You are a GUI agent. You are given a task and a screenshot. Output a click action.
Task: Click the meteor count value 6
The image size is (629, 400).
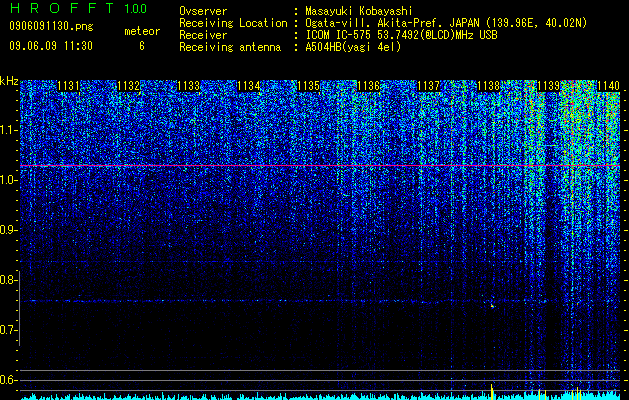142,46
